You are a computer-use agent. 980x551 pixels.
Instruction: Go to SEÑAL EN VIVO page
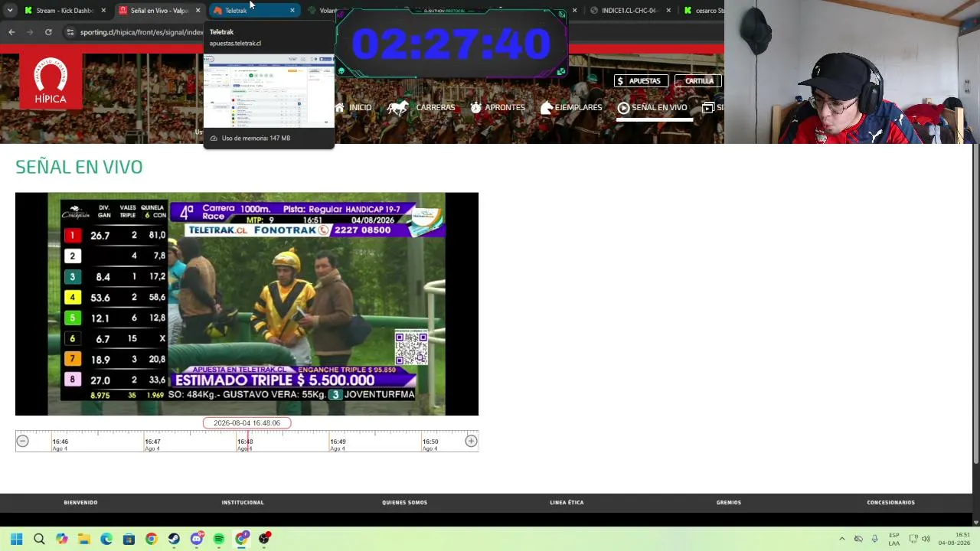pyautogui.click(x=652, y=108)
